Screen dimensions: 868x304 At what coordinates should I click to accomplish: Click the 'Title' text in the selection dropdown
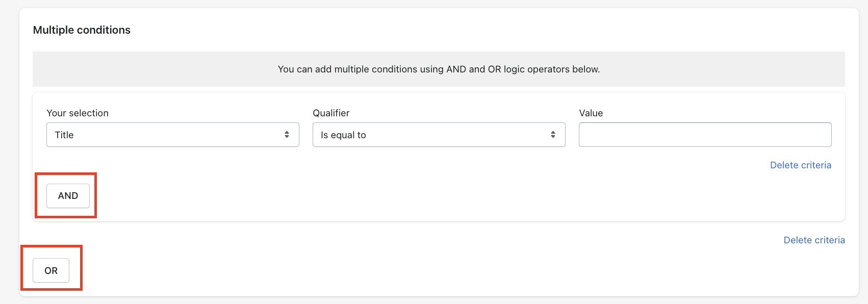click(64, 135)
